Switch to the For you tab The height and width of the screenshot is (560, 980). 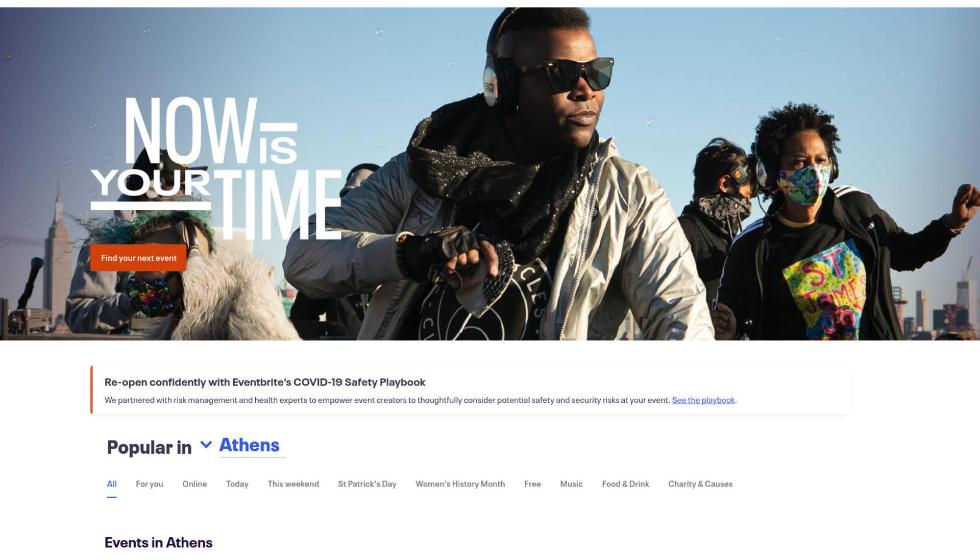pyautogui.click(x=150, y=484)
